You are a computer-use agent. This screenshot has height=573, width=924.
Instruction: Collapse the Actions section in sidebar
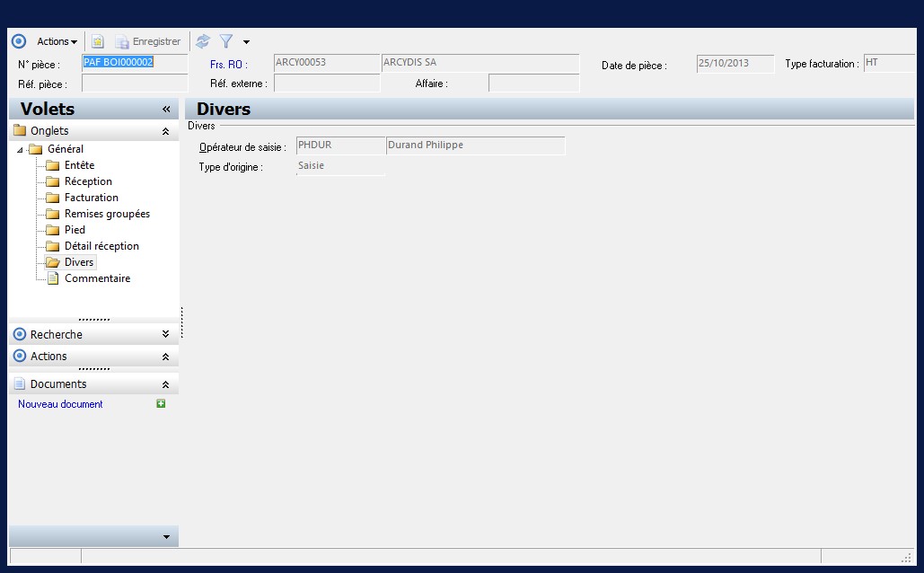coord(165,356)
